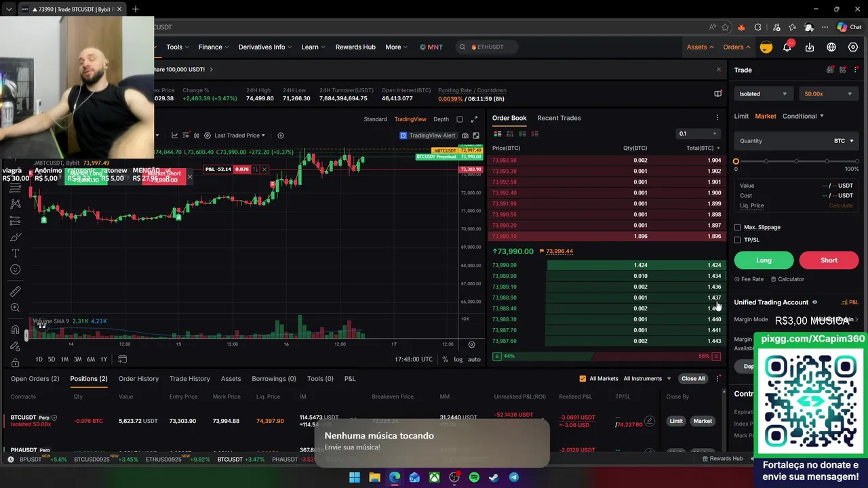Screen dimensions: 868x488
Task: Open the Derivatives Info menu
Action: 265,47
